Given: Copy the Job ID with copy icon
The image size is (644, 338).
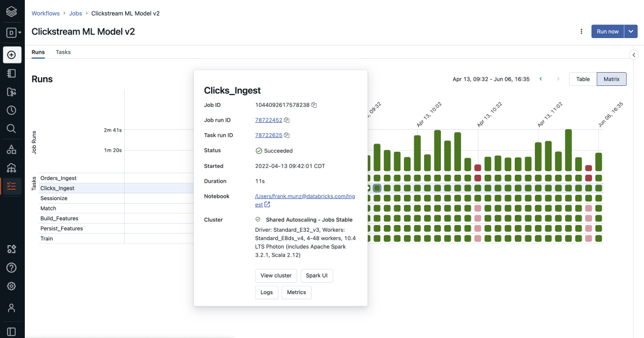Looking at the screenshot, I should [x=314, y=105].
